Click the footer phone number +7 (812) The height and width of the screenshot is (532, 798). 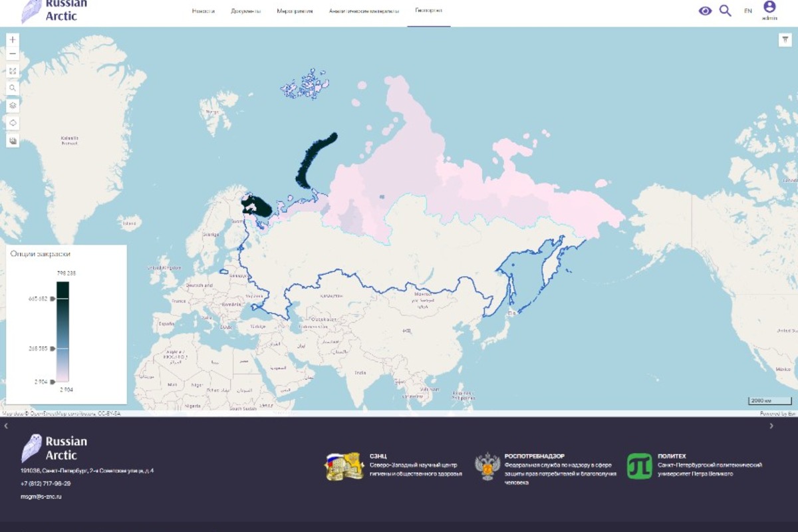tap(46, 483)
